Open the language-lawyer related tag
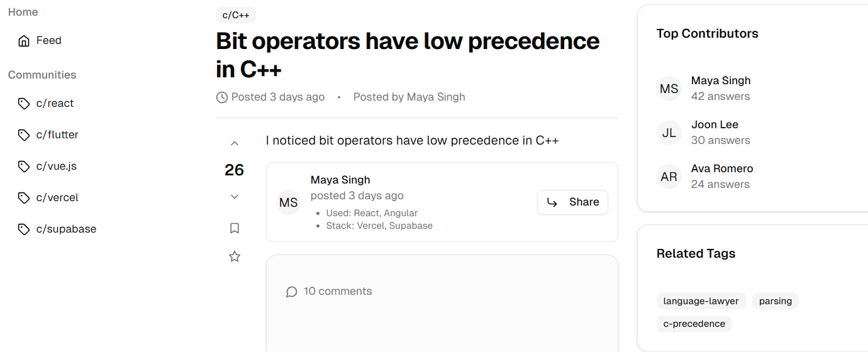 tap(701, 301)
